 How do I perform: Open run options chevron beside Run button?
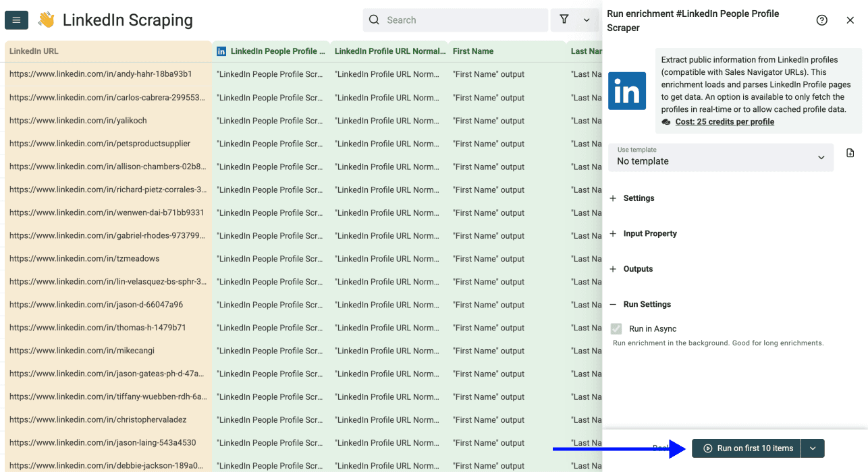[x=813, y=448]
